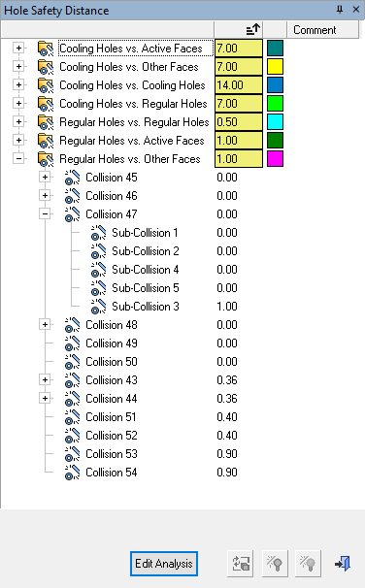The image size is (365, 588).
Task: Collapse the Collision 47 node
Action: tap(45, 213)
